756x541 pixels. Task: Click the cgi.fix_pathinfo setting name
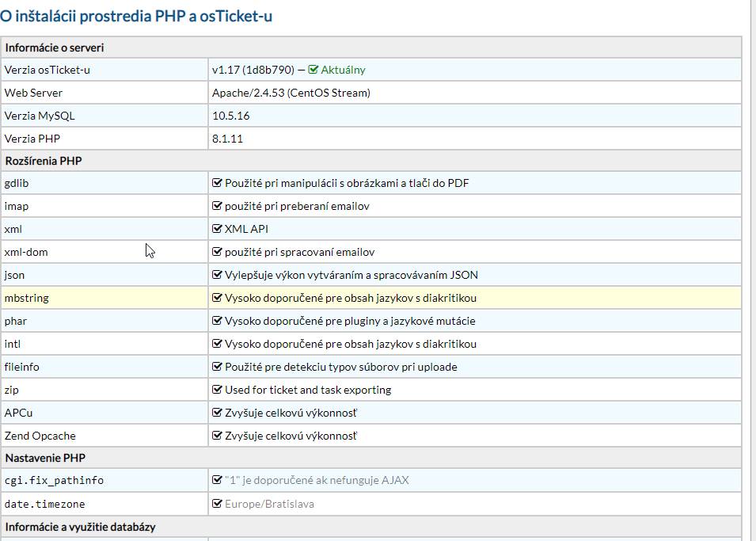pos(54,480)
